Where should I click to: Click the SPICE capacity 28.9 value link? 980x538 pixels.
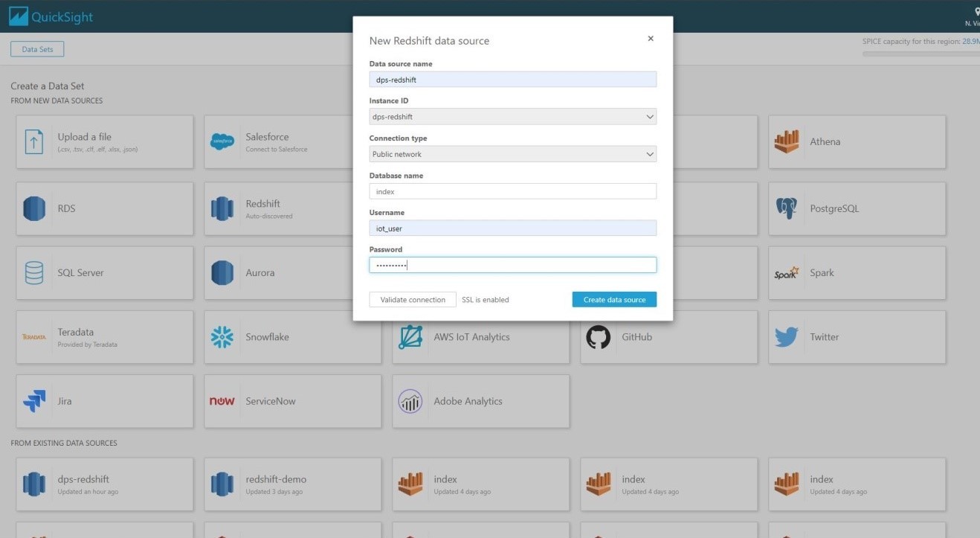[970, 42]
